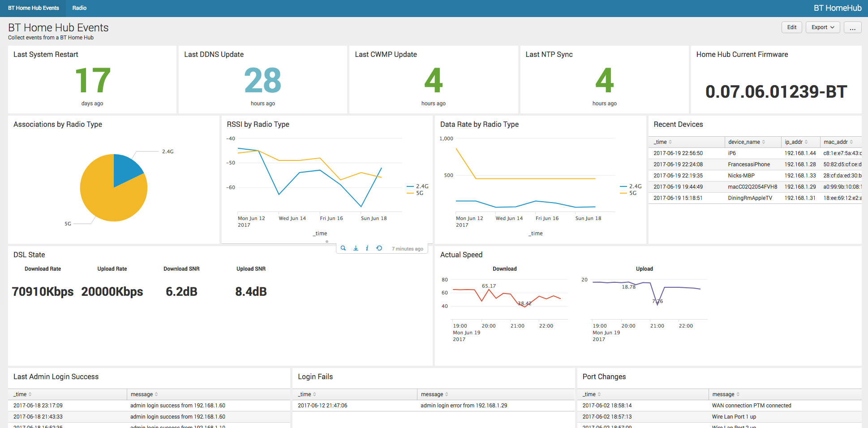Sort Recent Devices by ip_addr column
Screen dimensions: 868x428
coord(796,142)
